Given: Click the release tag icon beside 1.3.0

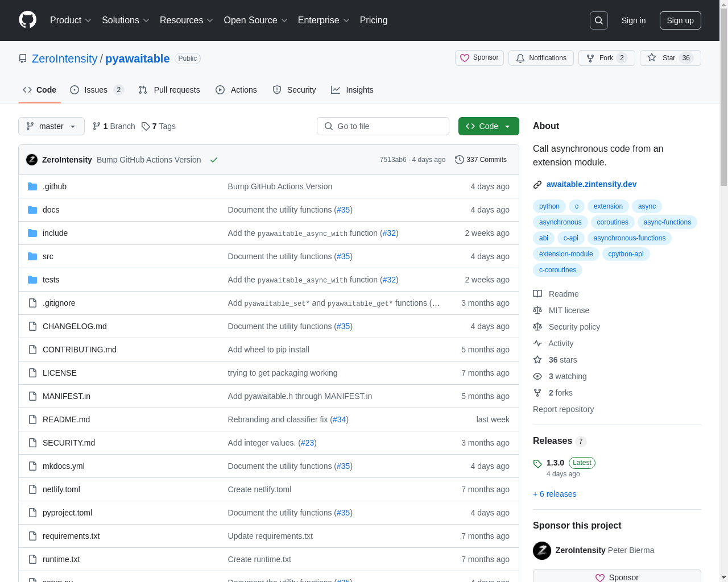Looking at the screenshot, I should [537, 464].
